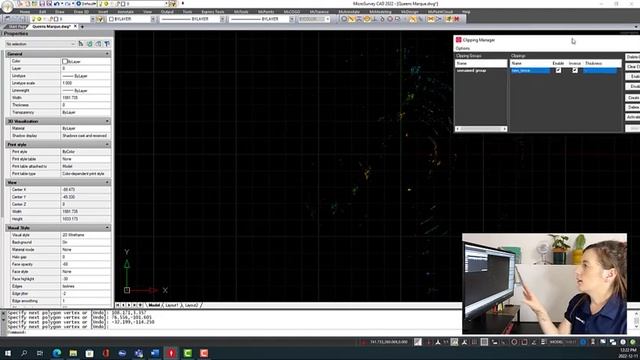This screenshot has height=360, width=640.
Task: Open taskbar Search
Action: pyautogui.click(x=24, y=353)
